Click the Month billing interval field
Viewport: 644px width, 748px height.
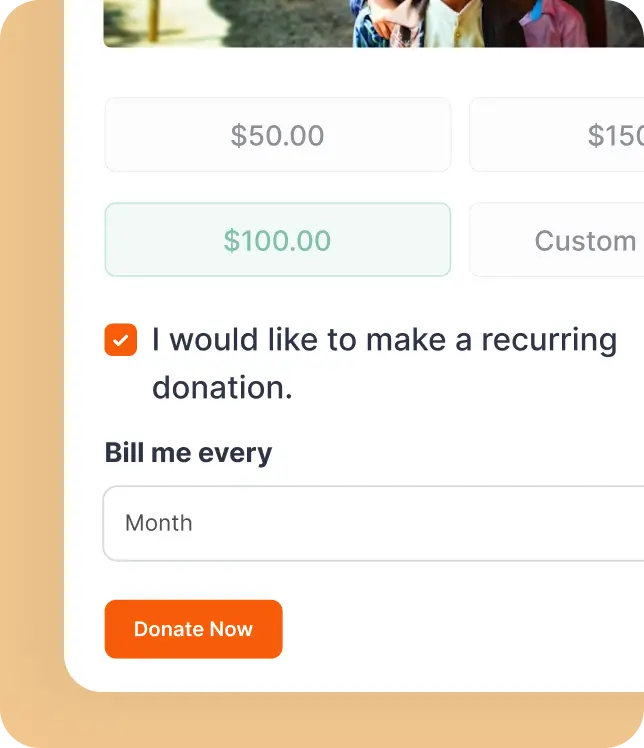click(x=374, y=523)
